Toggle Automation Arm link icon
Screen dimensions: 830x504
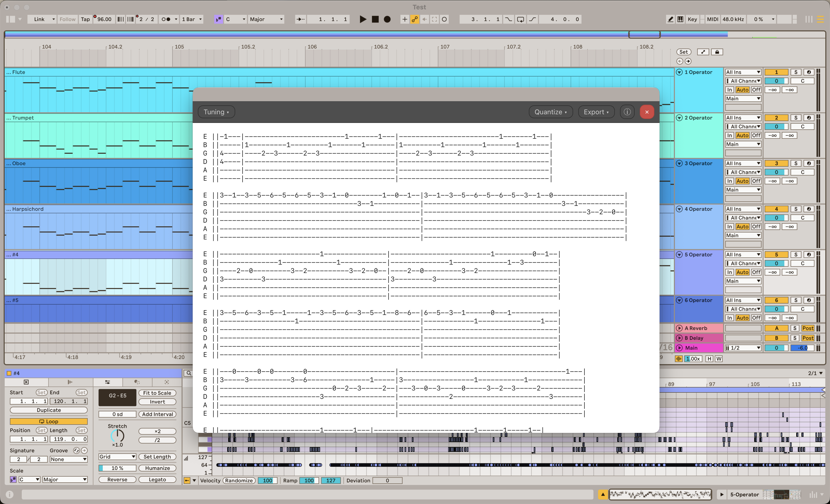[x=415, y=19]
